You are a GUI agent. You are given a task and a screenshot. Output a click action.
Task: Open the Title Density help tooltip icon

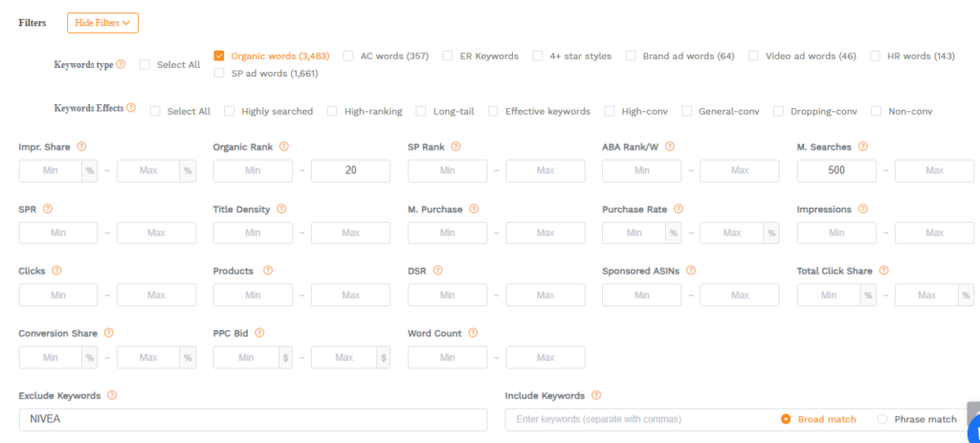coord(281,209)
